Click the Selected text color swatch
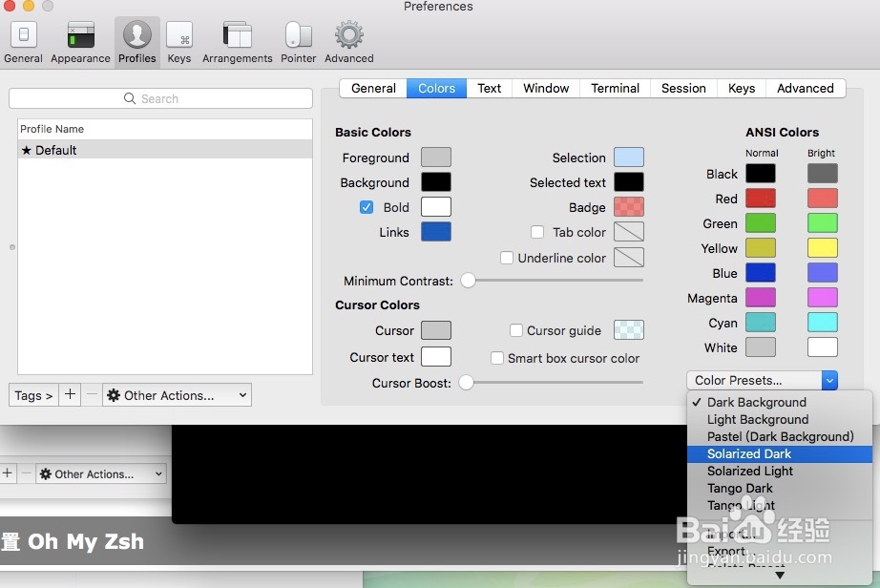 coord(629,181)
